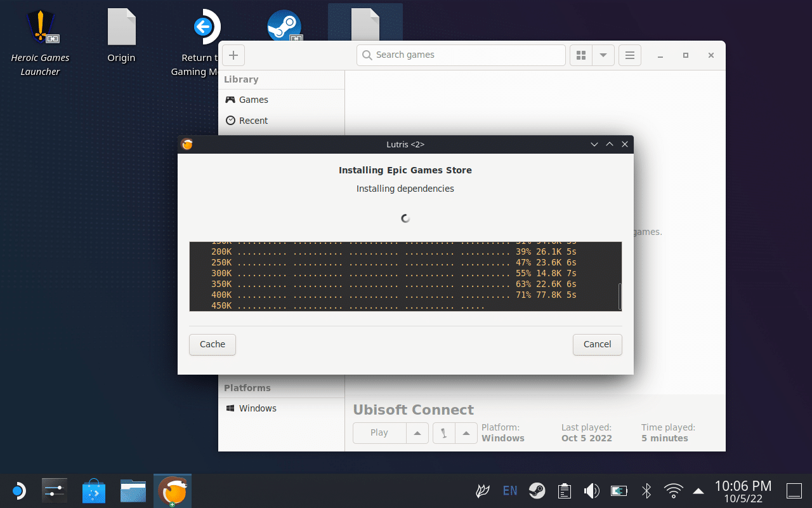Minimize the Lutris <2> installer dialog
Image resolution: width=812 pixels, height=508 pixels.
[594, 144]
